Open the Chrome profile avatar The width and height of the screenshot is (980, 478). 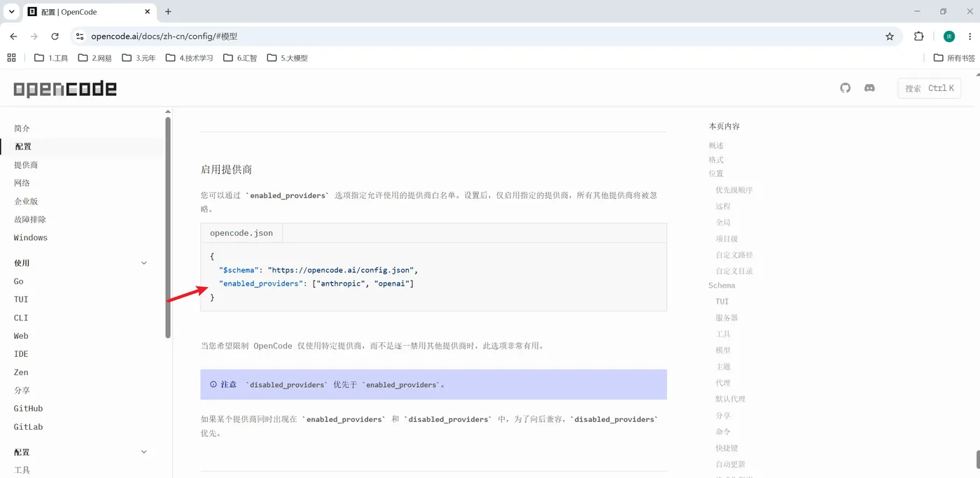pyautogui.click(x=949, y=36)
